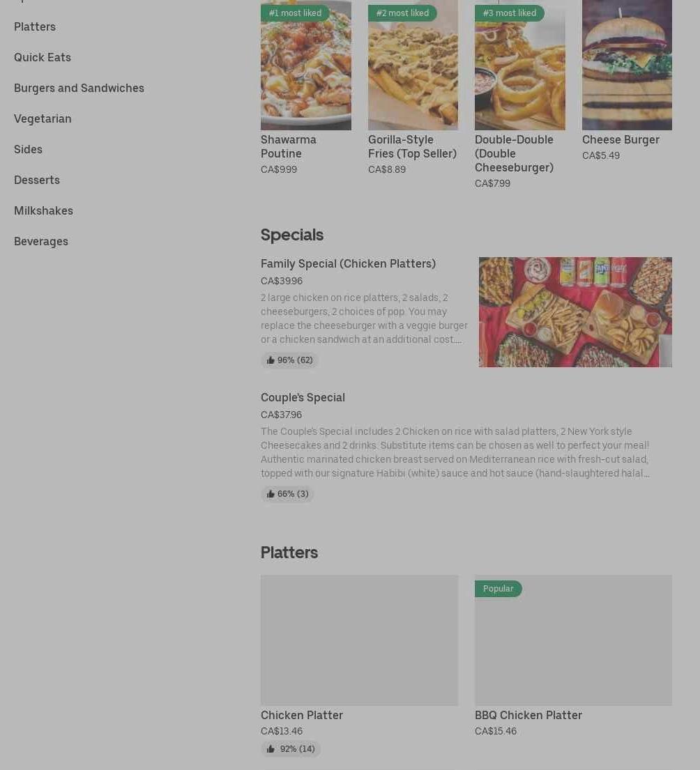Click the Popular badge on BBQ Chicken Platter
This screenshot has width=700, height=770.
[498, 589]
